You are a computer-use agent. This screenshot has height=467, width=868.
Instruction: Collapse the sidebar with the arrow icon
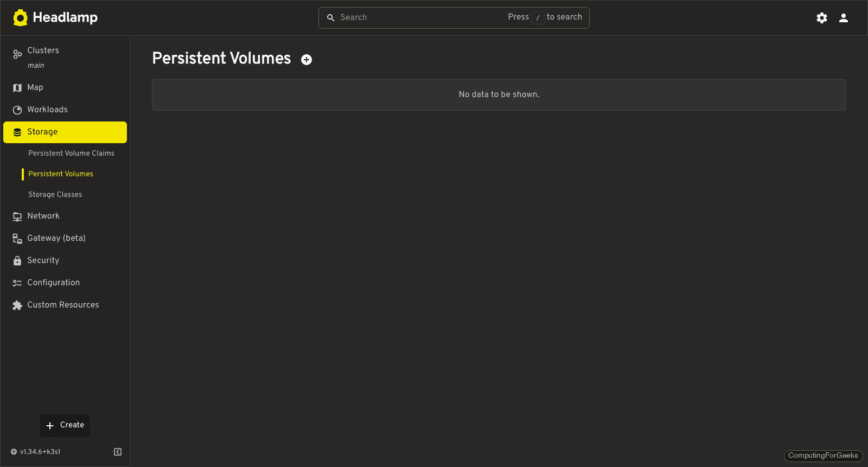point(118,452)
